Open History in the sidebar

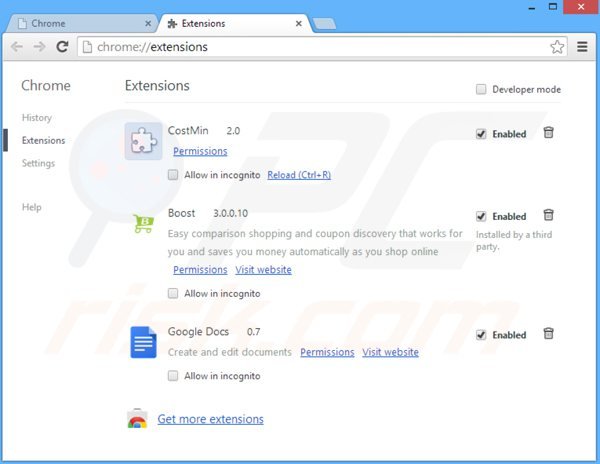(37, 117)
